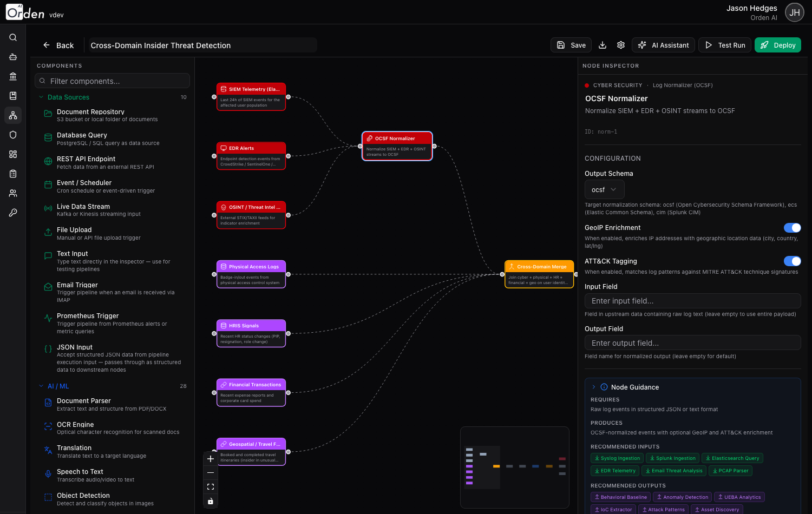Select Elasticsearch Query recommended input

pyautogui.click(x=732, y=458)
